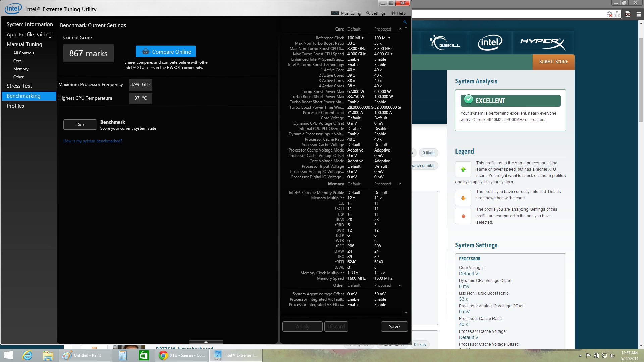The image size is (644, 362).
Task: Open 'How is my system benchmarked?' link
Action: 93,141
